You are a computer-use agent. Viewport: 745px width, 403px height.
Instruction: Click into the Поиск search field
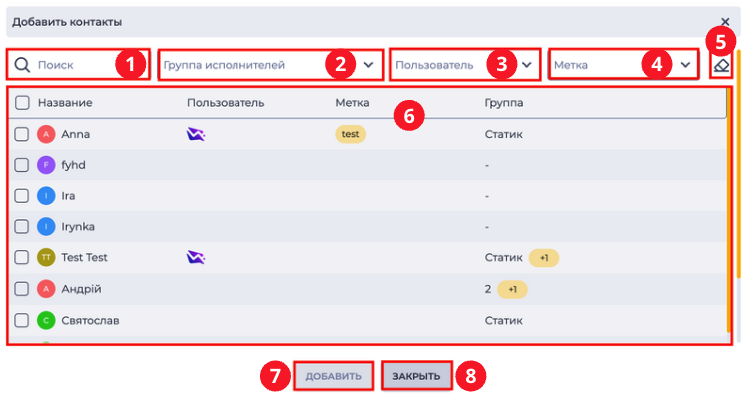click(78, 65)
